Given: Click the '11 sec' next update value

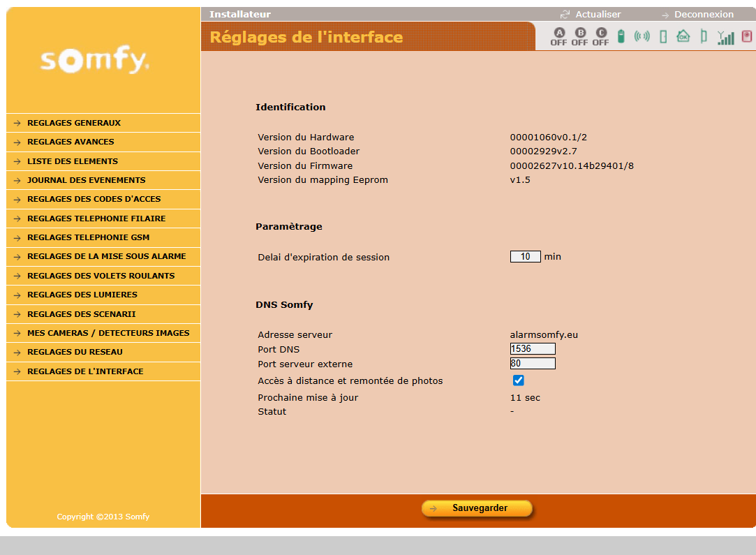Looking at the screenshot, I should click(x=525, y=398).
